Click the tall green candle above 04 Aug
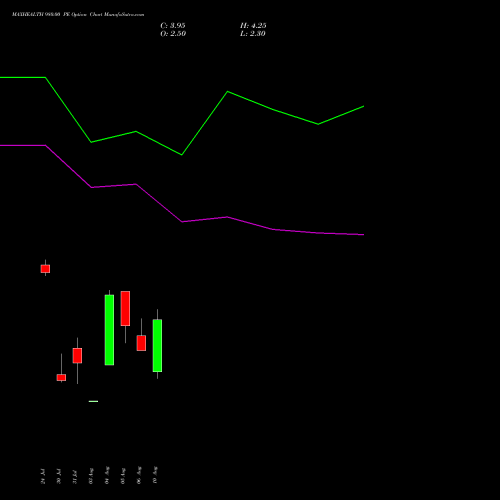500x500 pixels. pos(109,330)
